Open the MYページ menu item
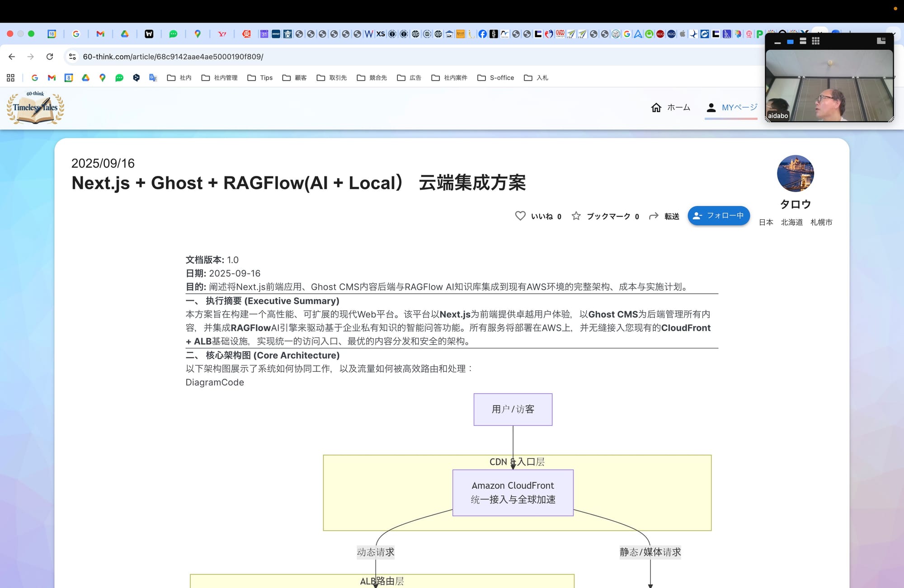Screen dimensions: 904x588 [732, 108]
